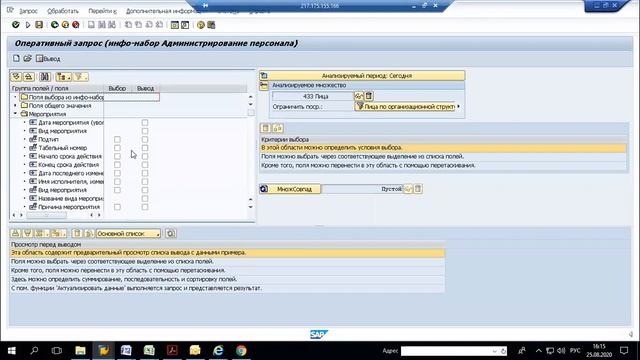Viewport: 640px width, 360px height.
Task: Select the Вид мероприятия row under Дата мероприятия
Action: point(62,131)
